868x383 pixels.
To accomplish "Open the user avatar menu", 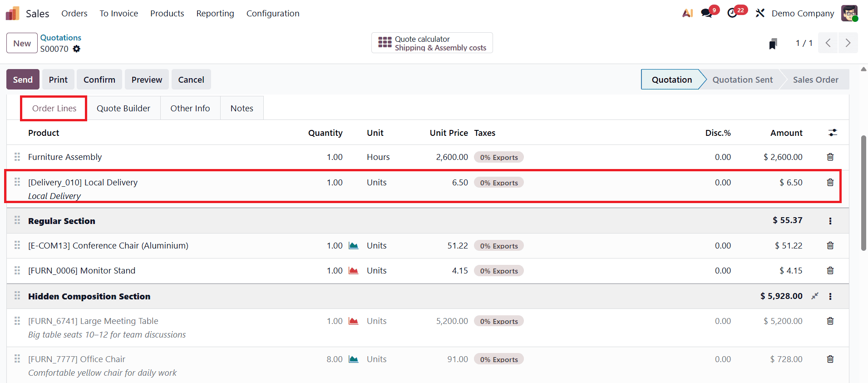I will pyautogui.click(x=849, y=13).
